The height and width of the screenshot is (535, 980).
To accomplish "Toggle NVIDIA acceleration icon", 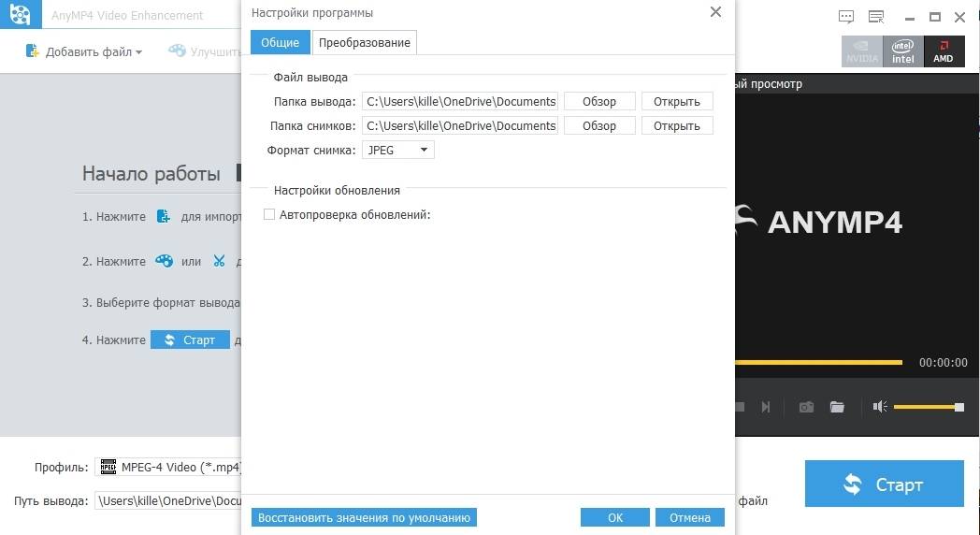I will [862, 51].
